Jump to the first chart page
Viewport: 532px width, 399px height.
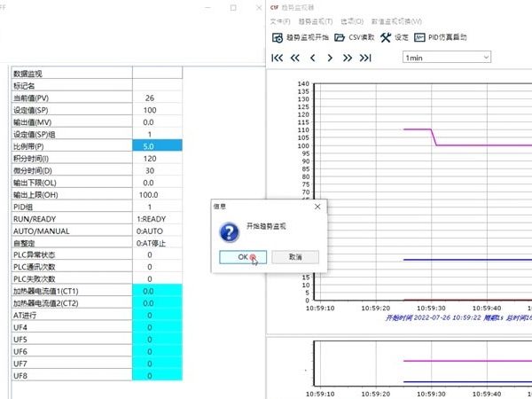point(277,58)
